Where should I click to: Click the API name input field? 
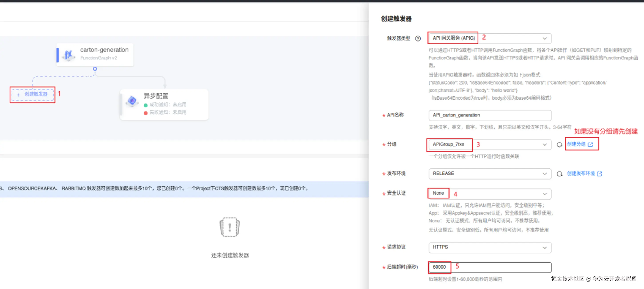point(490,115)
